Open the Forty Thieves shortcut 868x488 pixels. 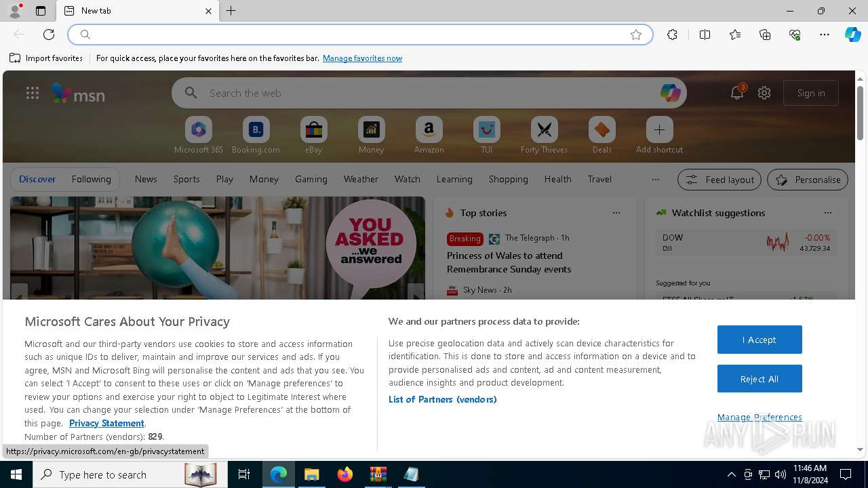point(544,135)
